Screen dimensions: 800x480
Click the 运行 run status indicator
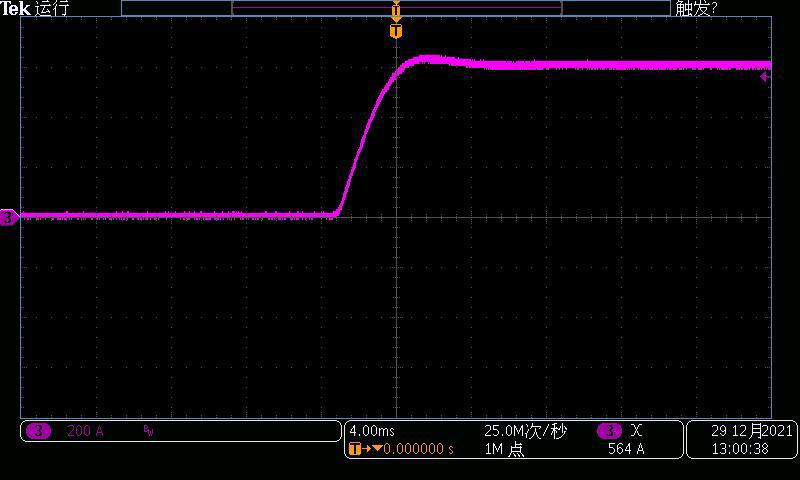click(x=52, y=9)
